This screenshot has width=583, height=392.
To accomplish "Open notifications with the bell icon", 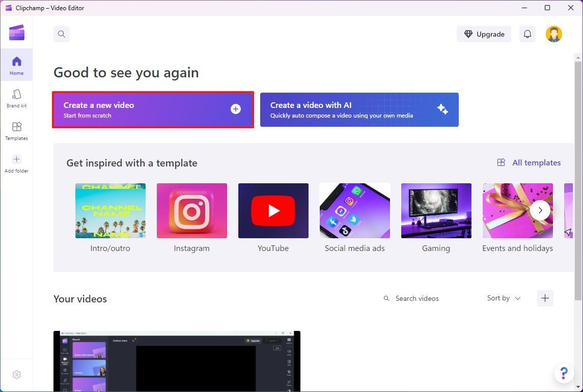I will point(527,34).
